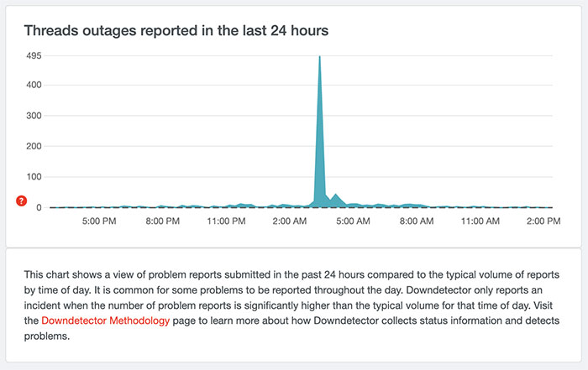Click the 400 value on the y-axis
Image resolution: width=588 pixels, height=370 pixels.
(34, 85)
